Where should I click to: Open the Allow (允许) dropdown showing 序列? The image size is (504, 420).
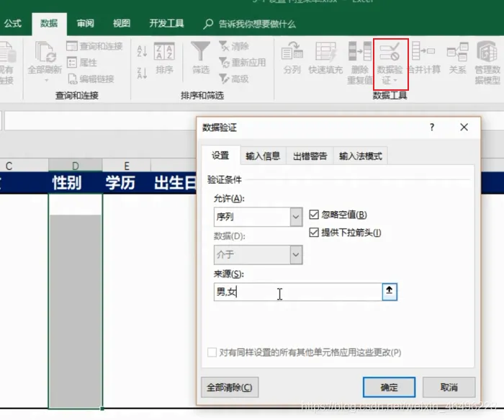coord(258,217)
